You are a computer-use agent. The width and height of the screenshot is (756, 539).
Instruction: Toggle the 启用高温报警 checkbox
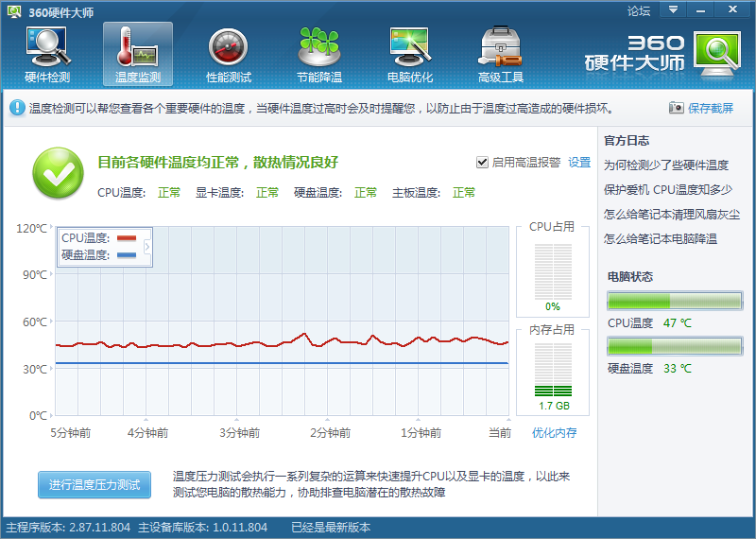[x=482, y=162]
